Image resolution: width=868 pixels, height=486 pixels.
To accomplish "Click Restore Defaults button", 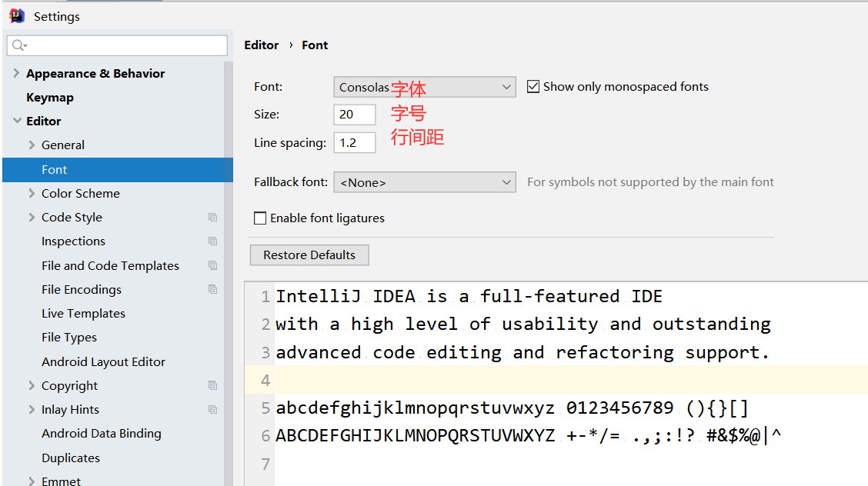I will click(309, 255).
